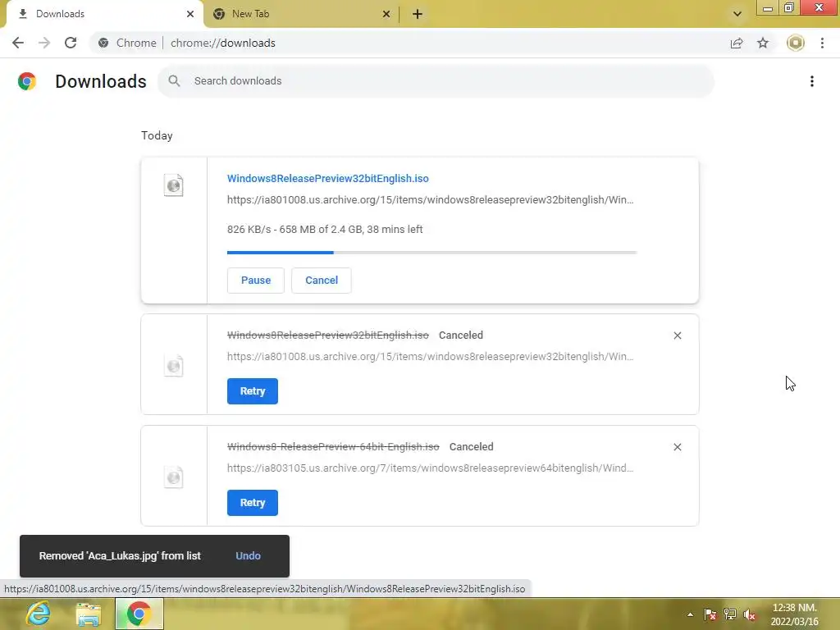Viewport: 840px width, 630px height.
Task: Click the share page icon in address bar
Action: click(x=737, y=43)
